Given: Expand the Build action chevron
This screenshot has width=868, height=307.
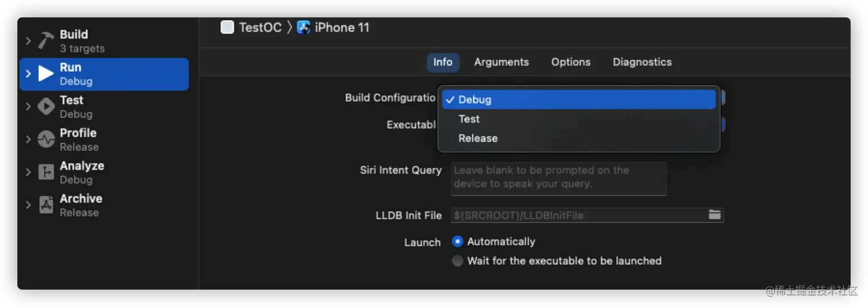Looking at the screenshot, I should point(28,41).
